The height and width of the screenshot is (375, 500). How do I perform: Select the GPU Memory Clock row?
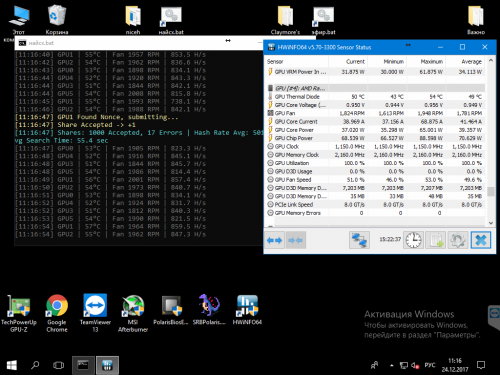(375, 155)
